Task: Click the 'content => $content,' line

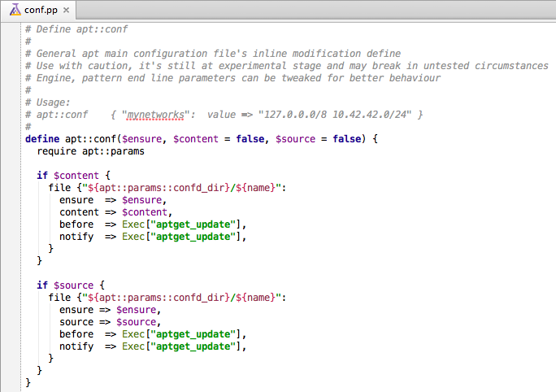Action: point(115,212)
